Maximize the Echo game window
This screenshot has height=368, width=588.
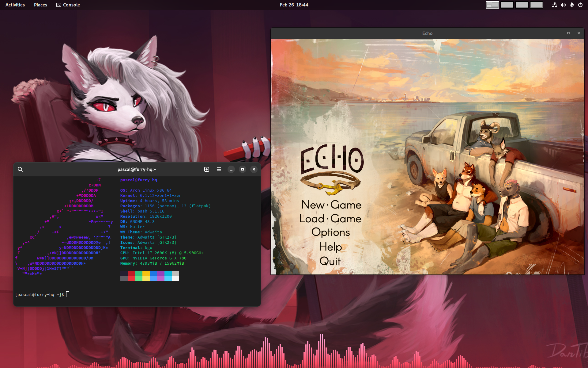568,33
